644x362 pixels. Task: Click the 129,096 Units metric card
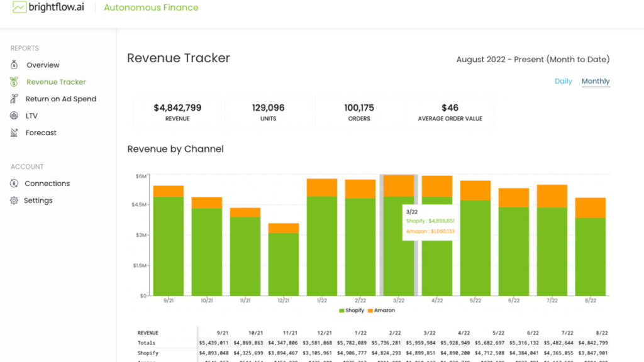click(x=269, y=112)
